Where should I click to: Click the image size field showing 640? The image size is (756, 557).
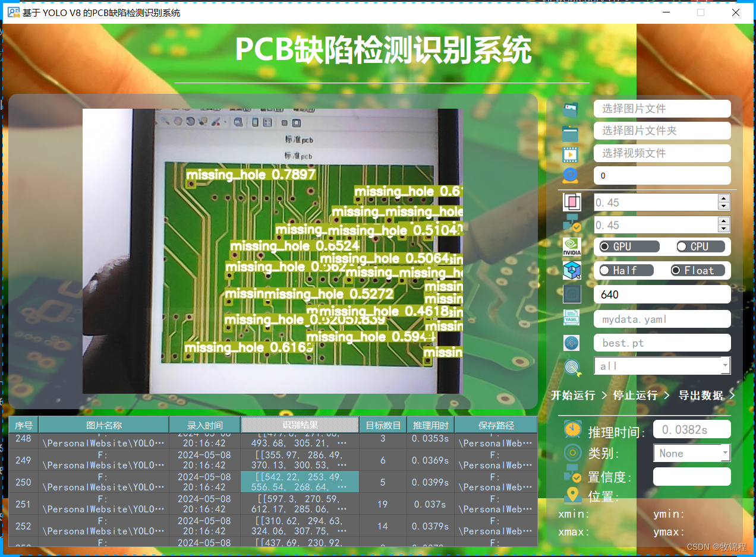[x=662, y=295]
